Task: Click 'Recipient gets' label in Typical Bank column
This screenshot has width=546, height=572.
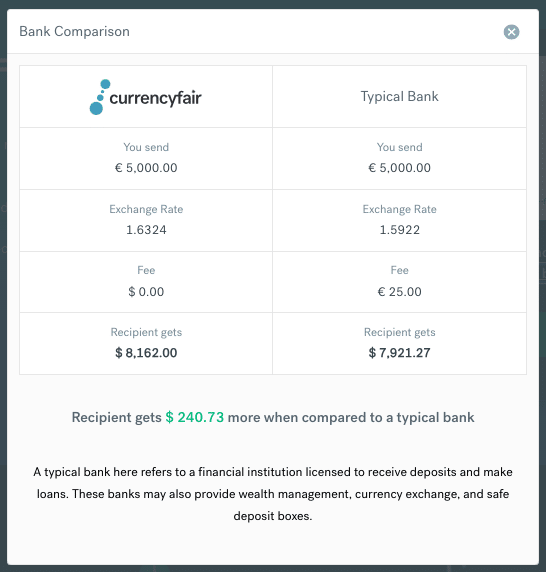Action: tap(399, 332)
